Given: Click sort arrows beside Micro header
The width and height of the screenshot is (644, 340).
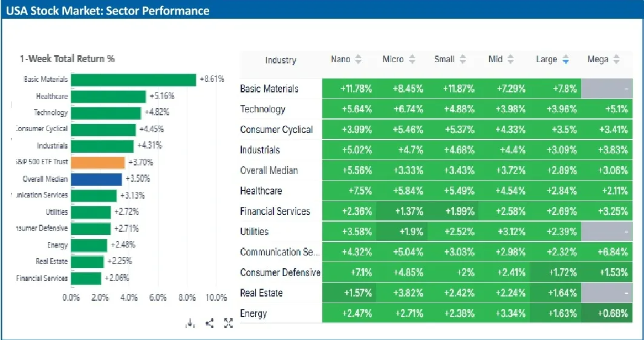Looking at the screenshot, I should point(412,60).
